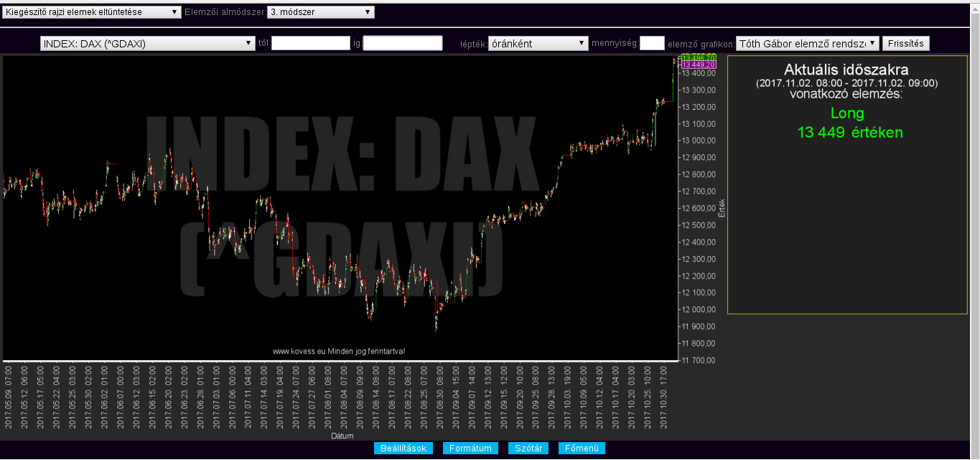Click the 'Érték' y-axis label

click(722, 208)
